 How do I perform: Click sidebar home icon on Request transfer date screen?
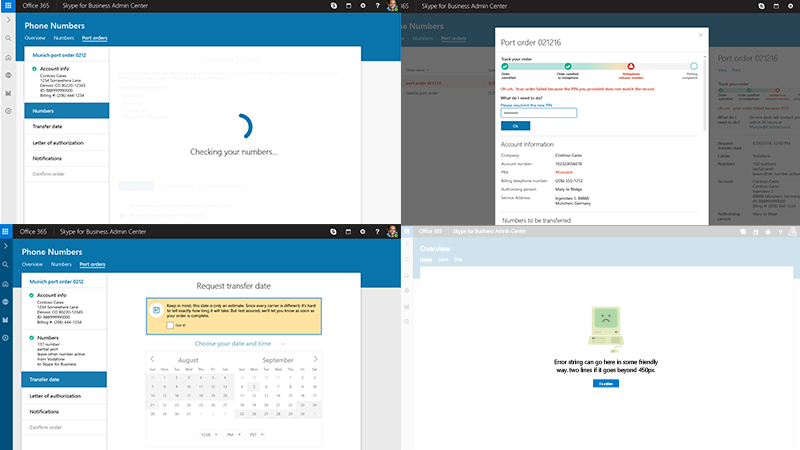6,284
